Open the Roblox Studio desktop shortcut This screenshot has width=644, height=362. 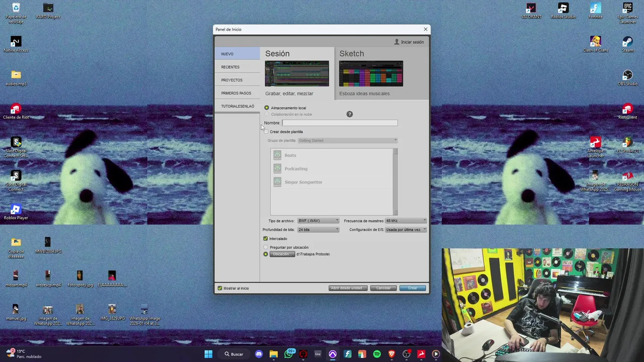(x=563, y=11)
